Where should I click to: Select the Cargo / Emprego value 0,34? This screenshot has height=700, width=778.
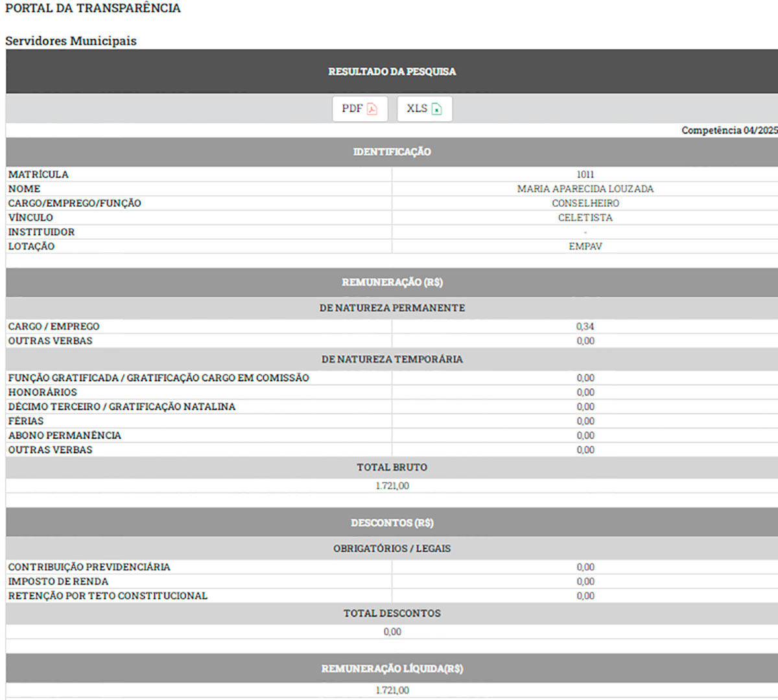pos(585,327)
